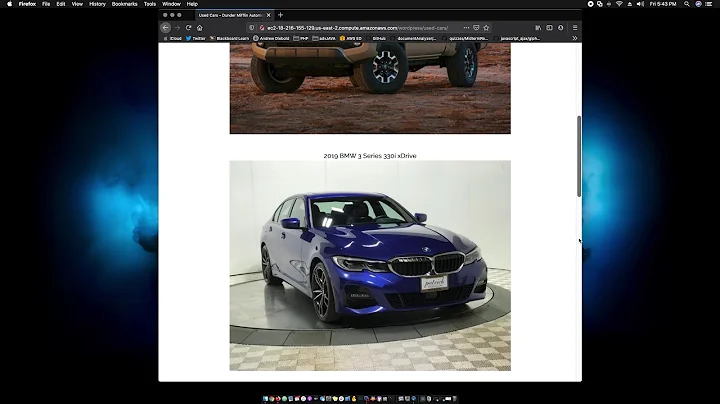This screenshot has width=720, height=404.
Task: Open the documentAnalyzer bookmark
Action: [x=413, y=39]
